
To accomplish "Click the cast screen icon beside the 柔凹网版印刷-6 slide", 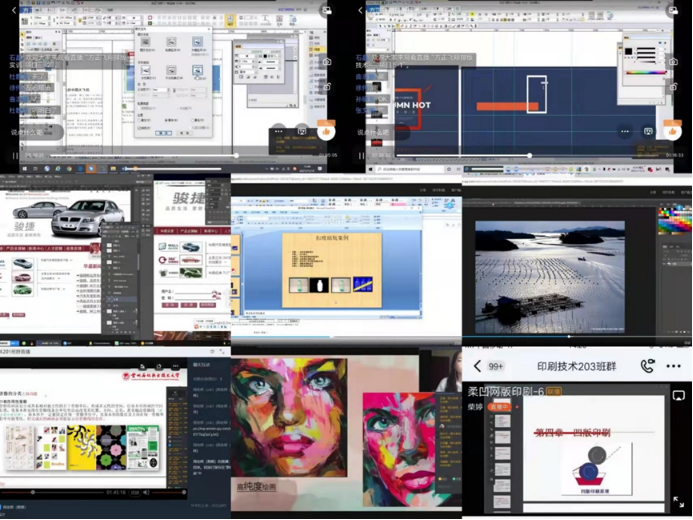I will point(678,396).
